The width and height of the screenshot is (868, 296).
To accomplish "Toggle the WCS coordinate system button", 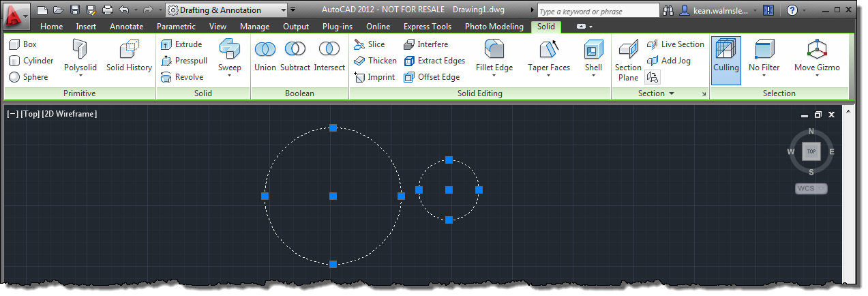I will coord(811,188).
